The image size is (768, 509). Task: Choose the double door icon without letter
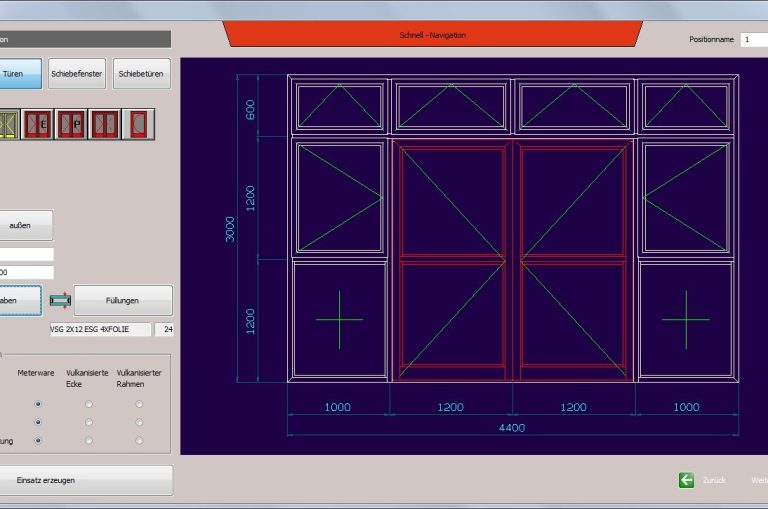104,124
